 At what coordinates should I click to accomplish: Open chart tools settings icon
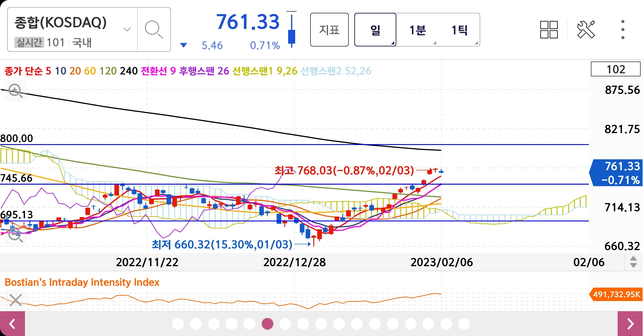coord(586,30)
